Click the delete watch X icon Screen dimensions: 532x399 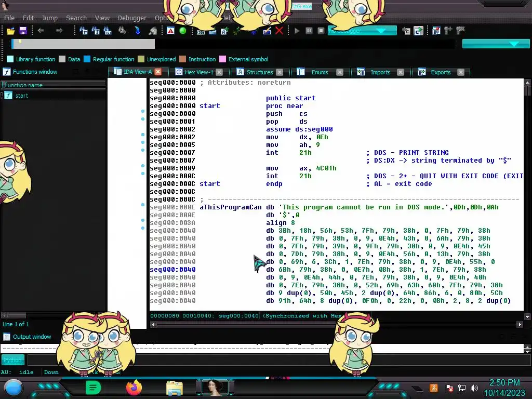(x=460, y=31)
